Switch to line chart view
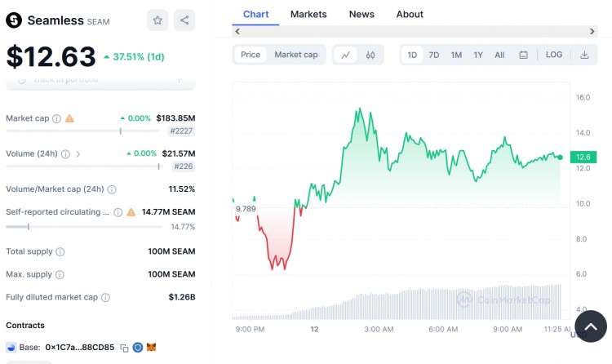This screenshot has height=364, width=612. point(346,55)
